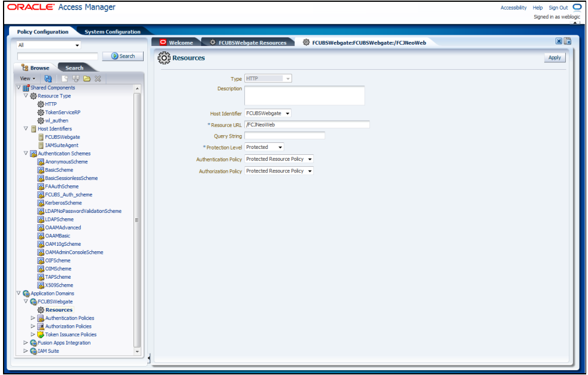Click the wl_authen gear icon
Viewport: 588px width, 375px height.
click(x=41, y=121)
